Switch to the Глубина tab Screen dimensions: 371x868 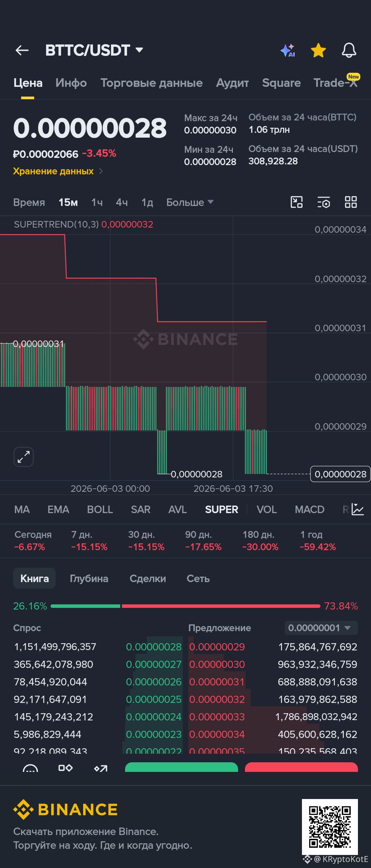point(89,578)
